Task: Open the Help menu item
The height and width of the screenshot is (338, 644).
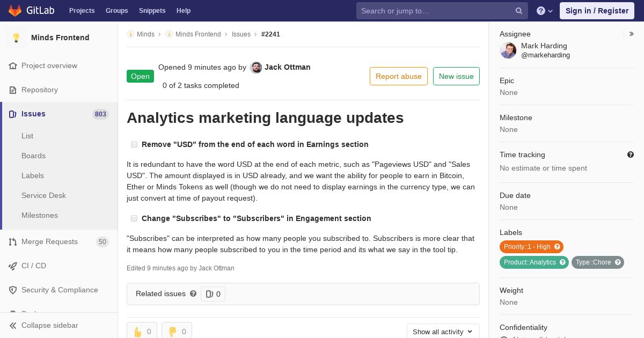Action: coord(184,11)
